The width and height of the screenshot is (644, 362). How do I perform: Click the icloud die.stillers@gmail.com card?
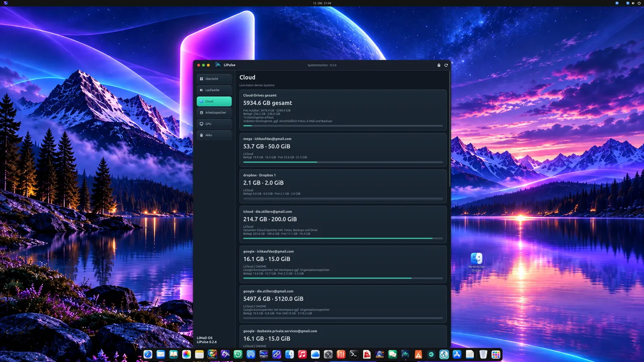point(343,224)
